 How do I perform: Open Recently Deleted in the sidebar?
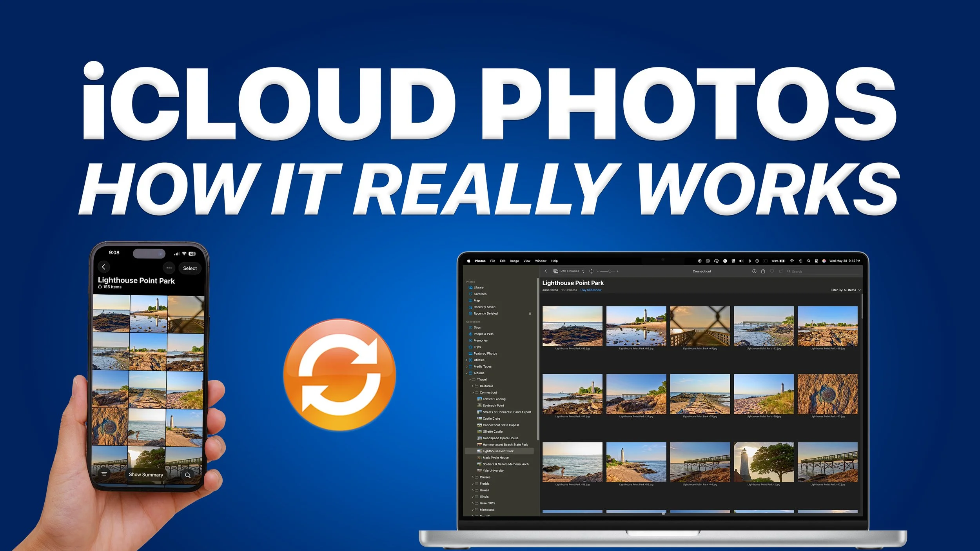click(483, 314)
